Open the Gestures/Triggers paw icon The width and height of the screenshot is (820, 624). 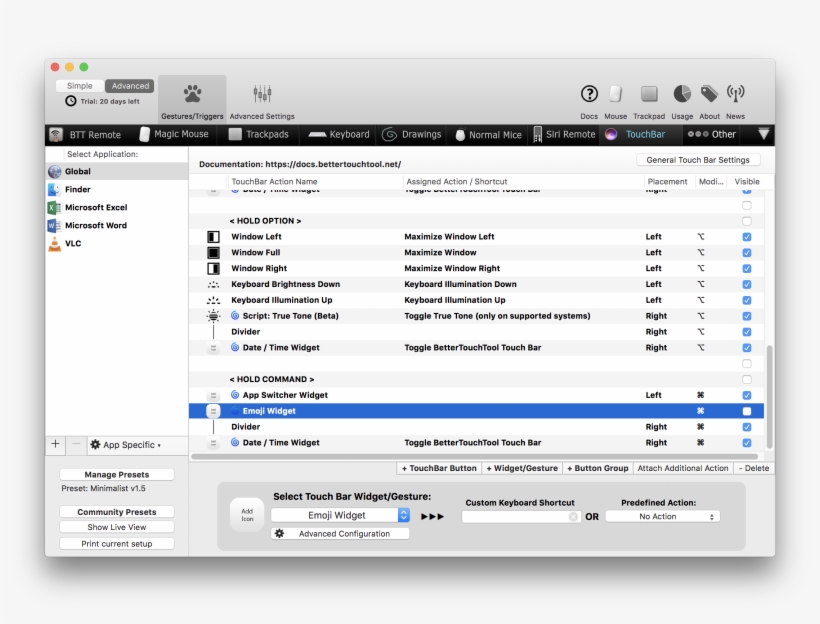192,94
